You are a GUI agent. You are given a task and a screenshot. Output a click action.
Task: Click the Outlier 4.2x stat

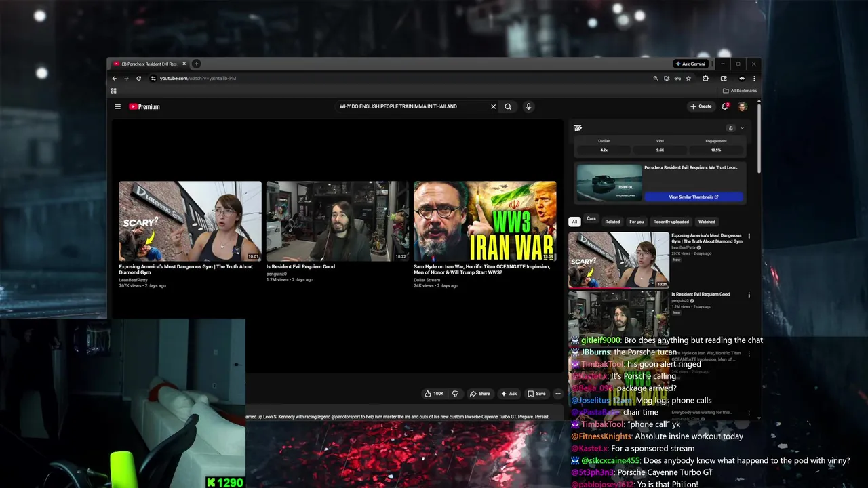[x=604, y=145]
